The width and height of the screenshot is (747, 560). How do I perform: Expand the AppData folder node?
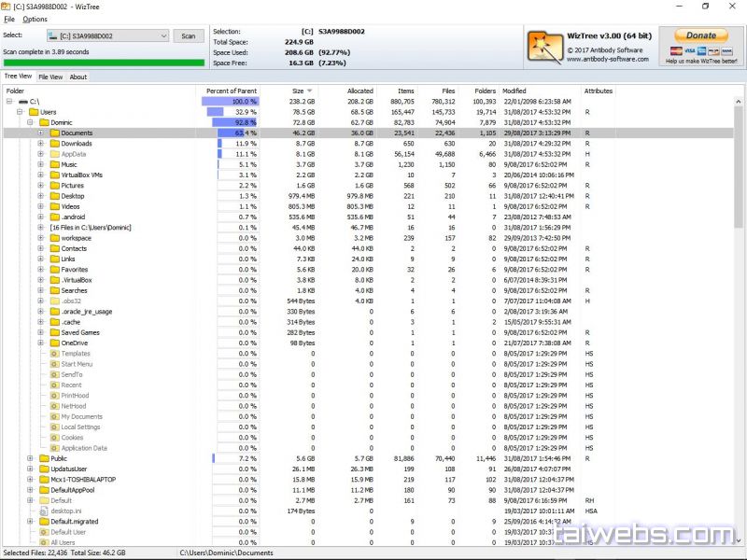click(x=41, y=154)
